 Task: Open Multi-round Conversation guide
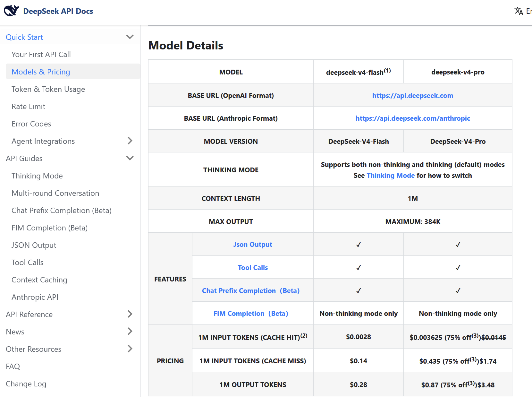pyautogui.click(x=55, y=193)
